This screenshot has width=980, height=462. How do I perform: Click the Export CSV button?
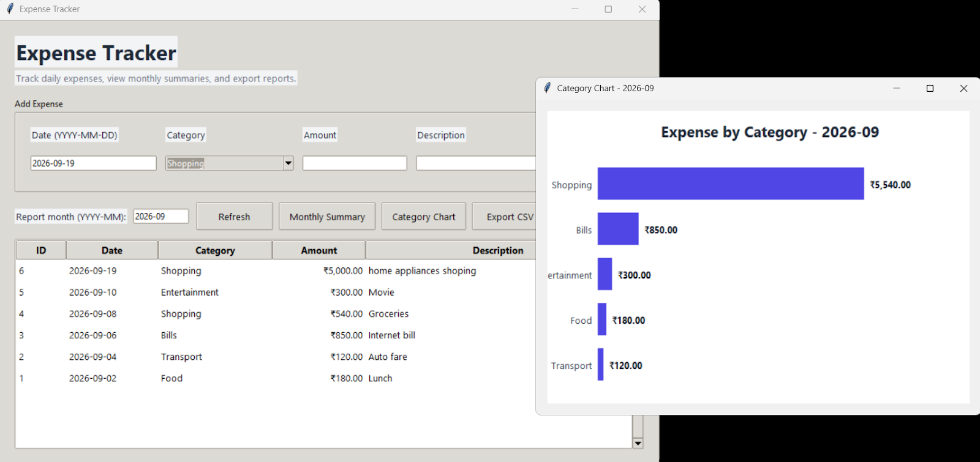pos(505,217)
